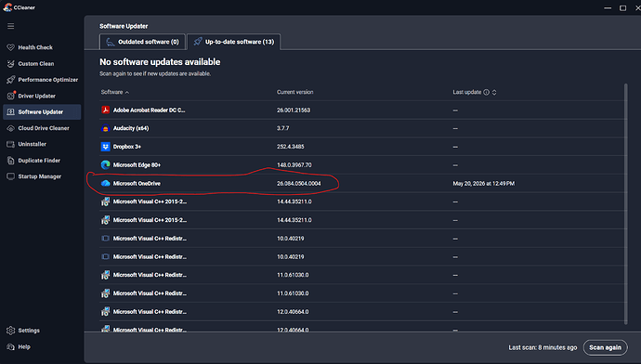Viewport: 641px width, 364px height.
Task: Click the Audacity app icon
Action: (x=106, y=128)
